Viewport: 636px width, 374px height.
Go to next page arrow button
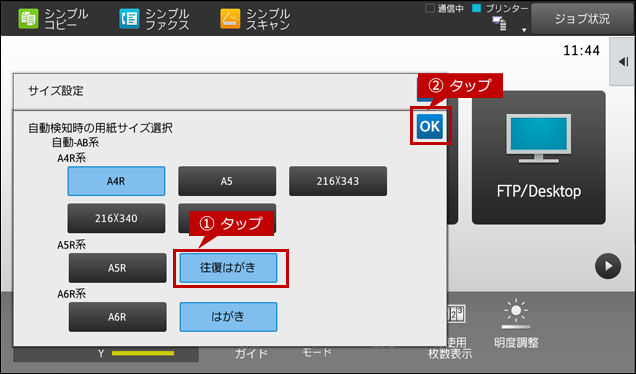point(608,266)
